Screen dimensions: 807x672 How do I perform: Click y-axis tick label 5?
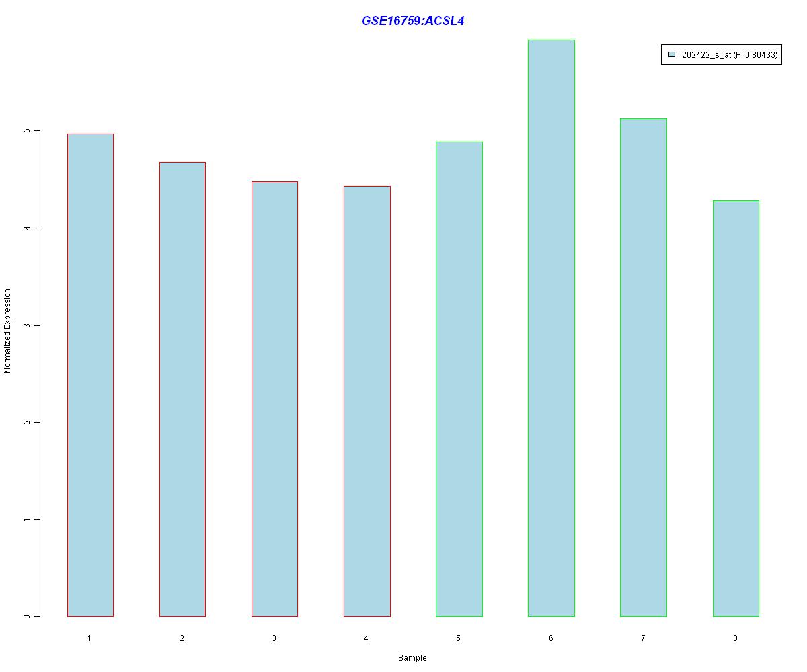27,130
